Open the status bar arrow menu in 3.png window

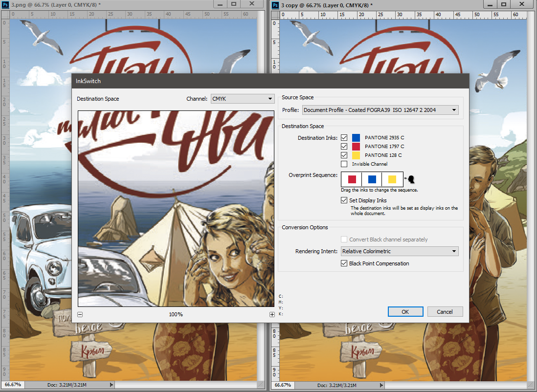point(112,385)
